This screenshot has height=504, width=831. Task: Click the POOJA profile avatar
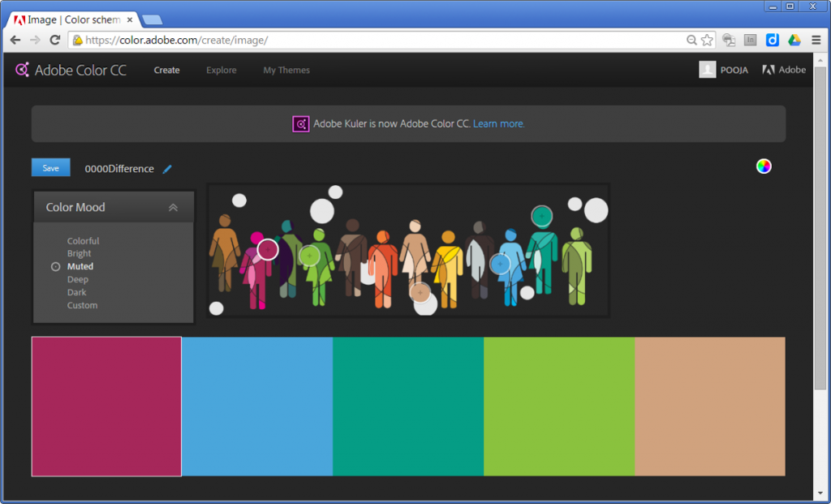708,70
